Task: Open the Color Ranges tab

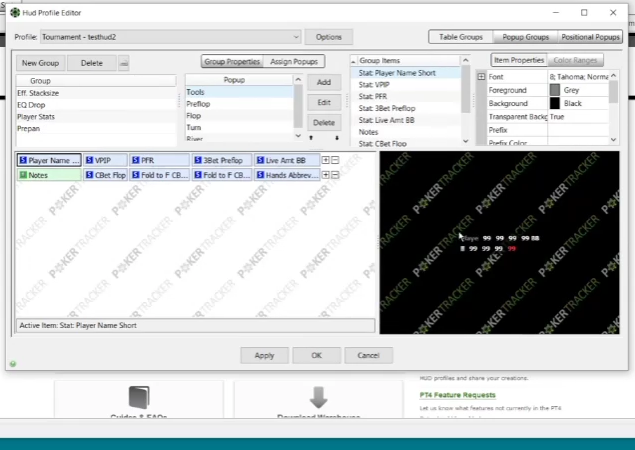Action: 575,60
